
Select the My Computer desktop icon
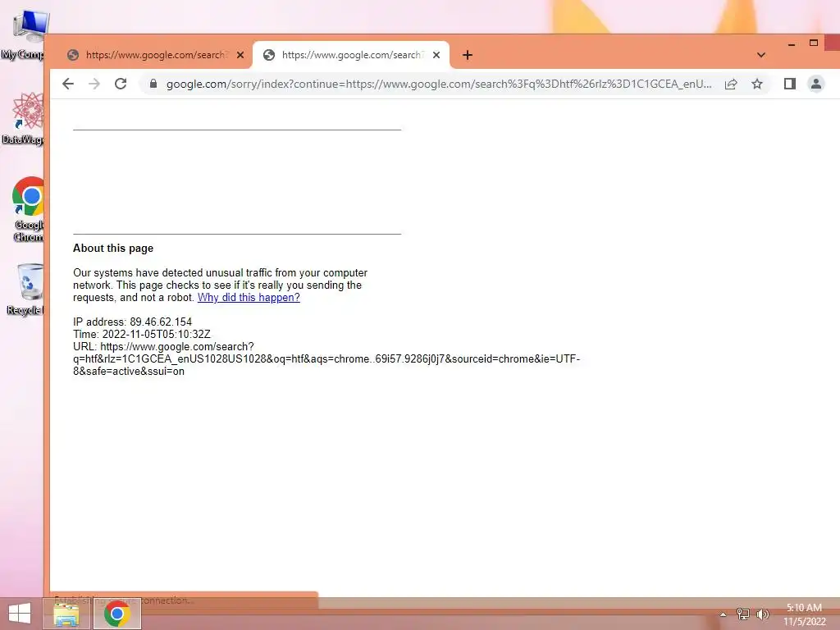[25, 34]
